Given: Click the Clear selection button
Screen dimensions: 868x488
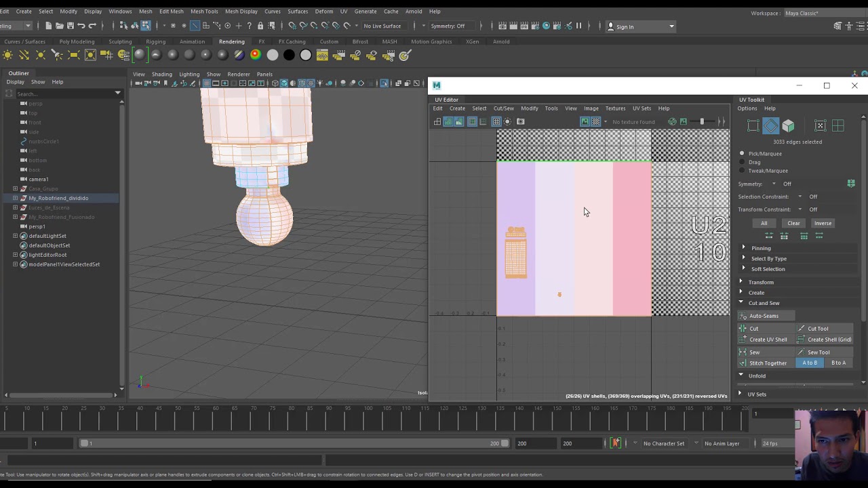Looking at the screenshot, I should point(793,223).
